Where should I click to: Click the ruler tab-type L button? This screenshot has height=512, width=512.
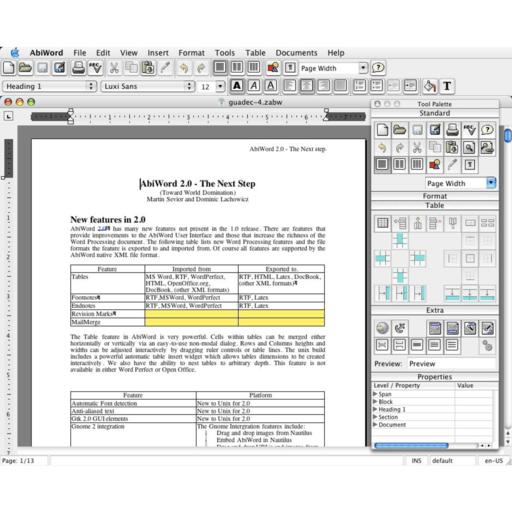(8, 116)
